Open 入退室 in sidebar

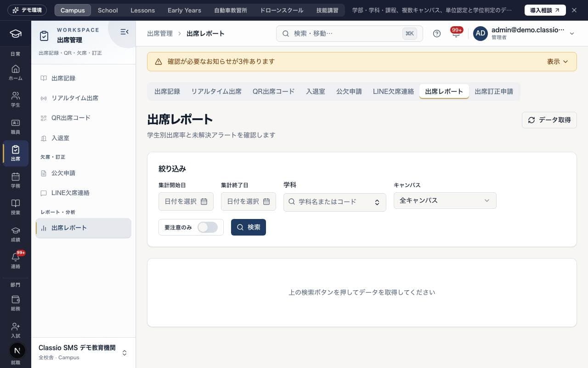tap(84, 138)
